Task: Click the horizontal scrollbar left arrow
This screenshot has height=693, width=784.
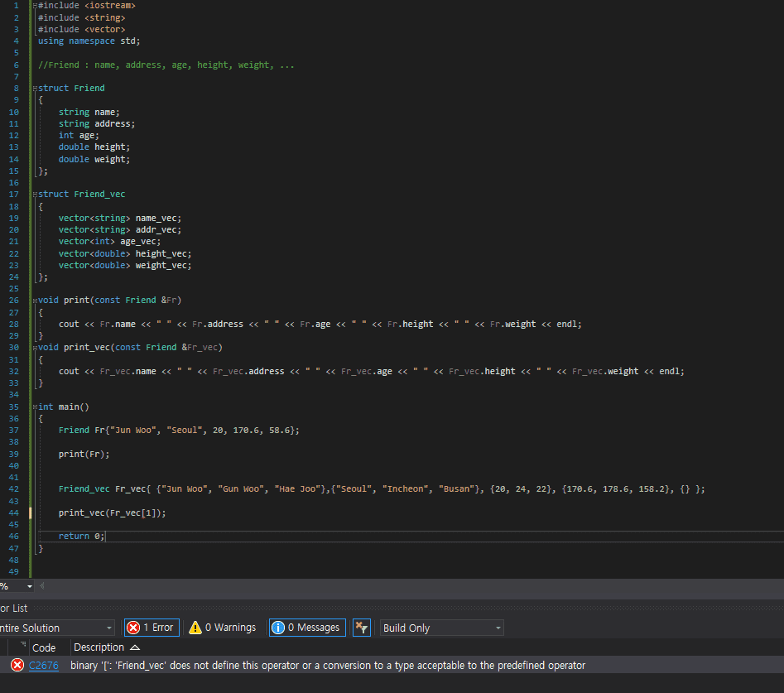Action: tap(42, 586)
